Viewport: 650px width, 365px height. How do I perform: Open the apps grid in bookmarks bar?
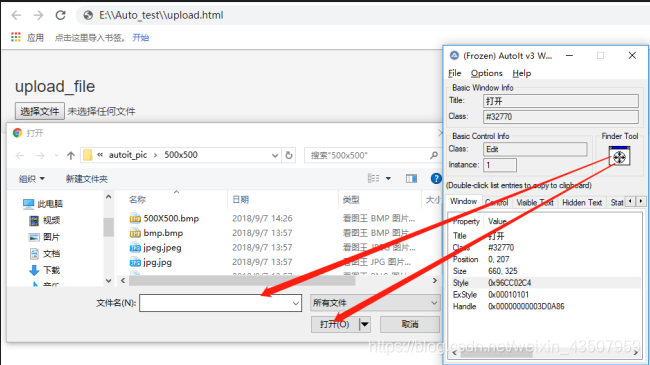click(16, 37)
